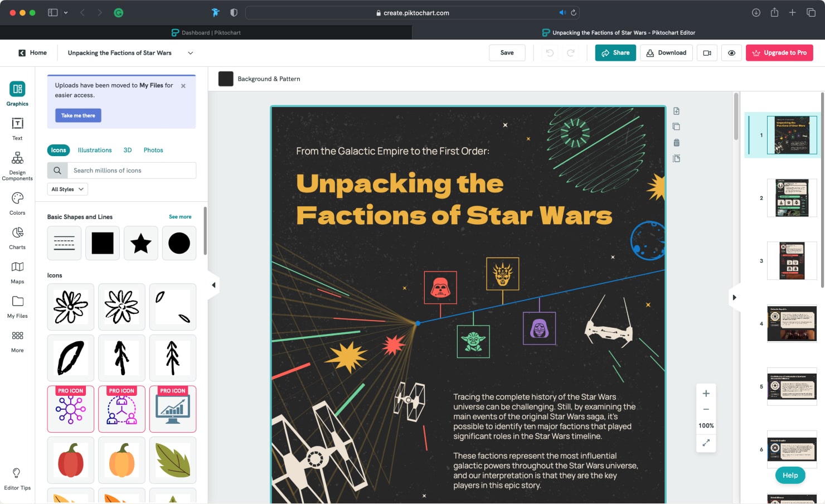
Task: Insert the black square shape
Action: tap(103, 243)
